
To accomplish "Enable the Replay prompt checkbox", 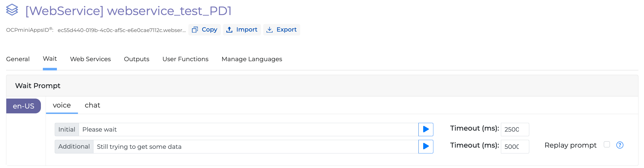I will coord(606,145).
